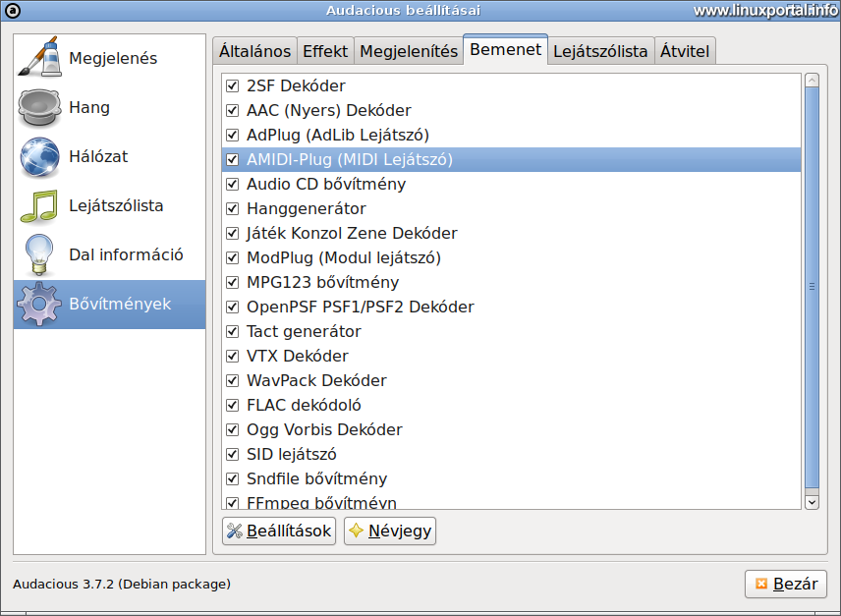Select the 'SID lejátszó' row text
Viewport: 841px width, 616px height.
click(x=292, y=455)
